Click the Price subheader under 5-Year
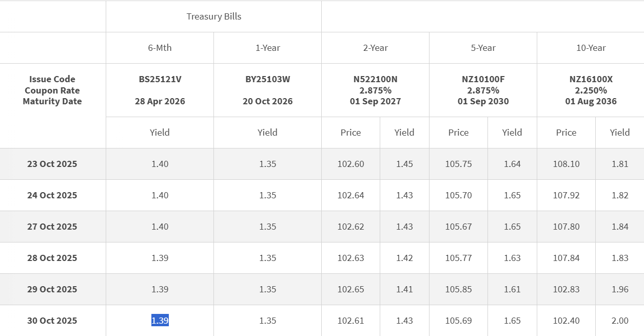 [458, 132]
